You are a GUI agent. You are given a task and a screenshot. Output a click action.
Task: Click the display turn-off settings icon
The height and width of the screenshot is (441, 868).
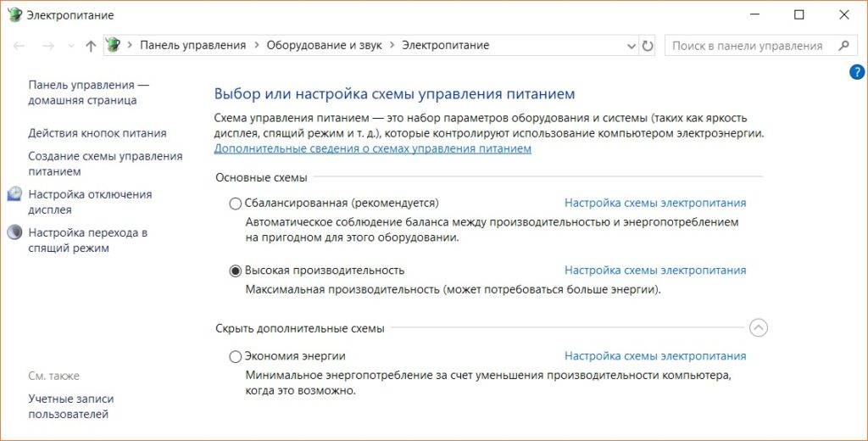pos(14,195)
